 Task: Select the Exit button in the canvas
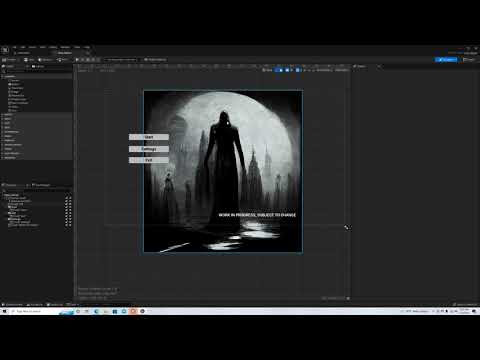[149, 160]
